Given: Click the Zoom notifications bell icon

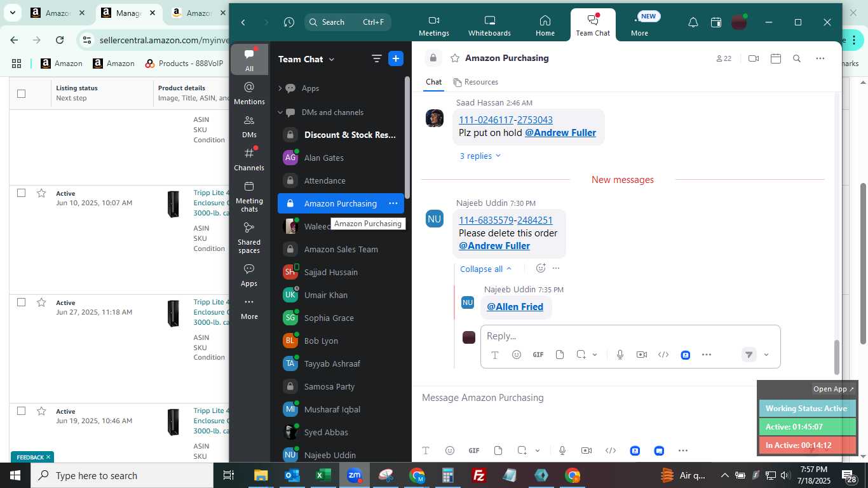Looking at the screenshot, I should (x=693, y=22).
